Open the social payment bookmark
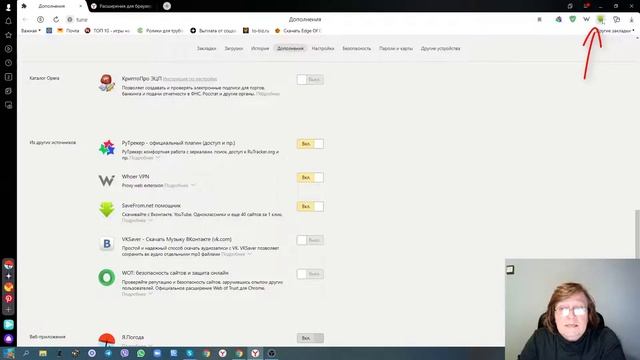 pos(213,31)
